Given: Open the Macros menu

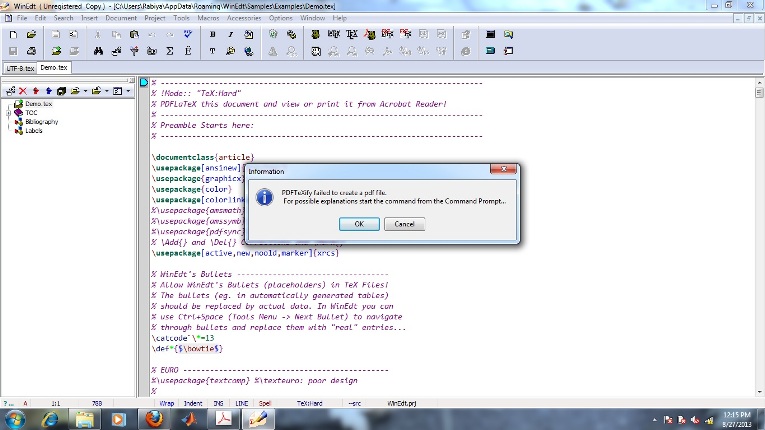Looking at the screenshot, I should (x=208, y=18).
